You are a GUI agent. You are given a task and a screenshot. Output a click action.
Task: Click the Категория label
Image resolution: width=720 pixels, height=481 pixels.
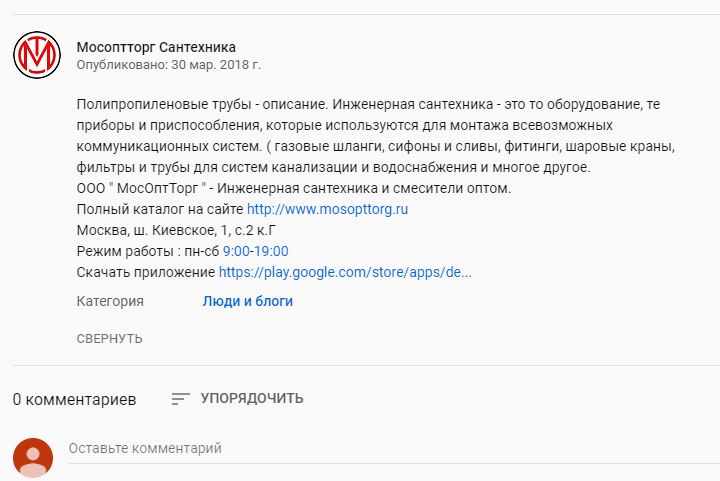click(110, 301)
